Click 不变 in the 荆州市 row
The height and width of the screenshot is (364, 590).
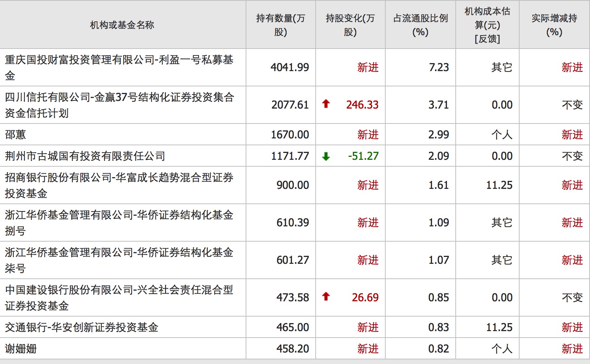(x=572, y=156)
